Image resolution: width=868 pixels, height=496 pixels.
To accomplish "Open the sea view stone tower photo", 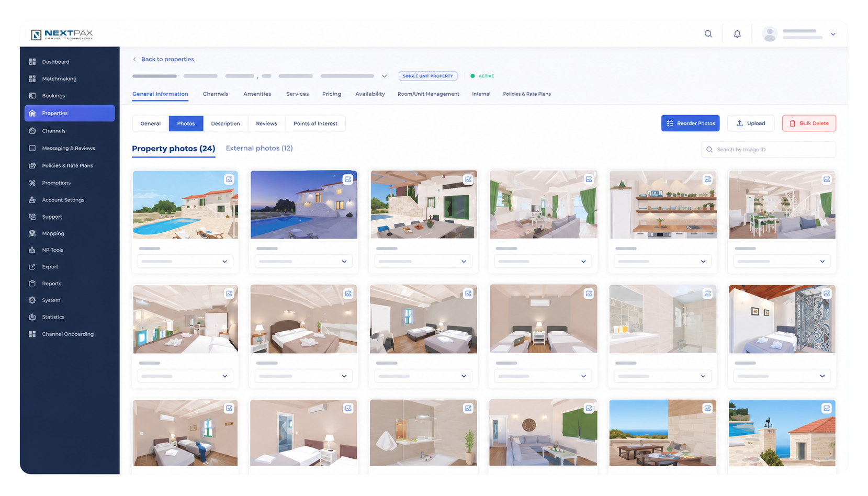I will [x=782, y=433].
